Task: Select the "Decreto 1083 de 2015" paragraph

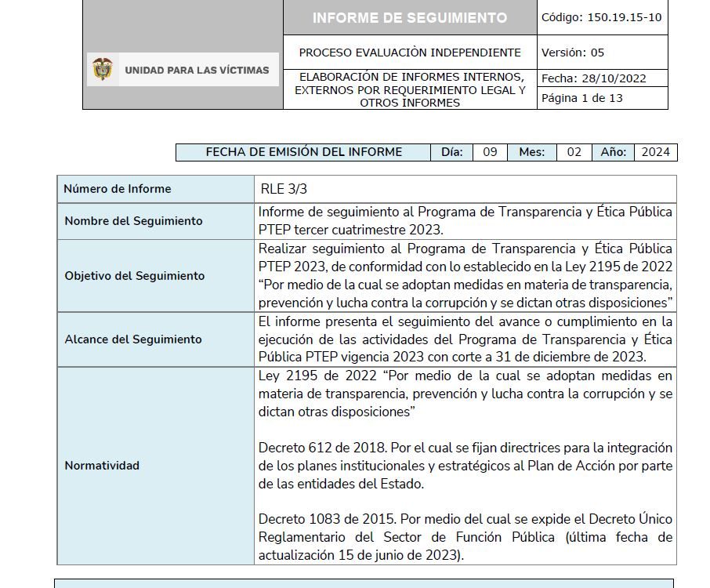Action: click(x=465, y=537)
